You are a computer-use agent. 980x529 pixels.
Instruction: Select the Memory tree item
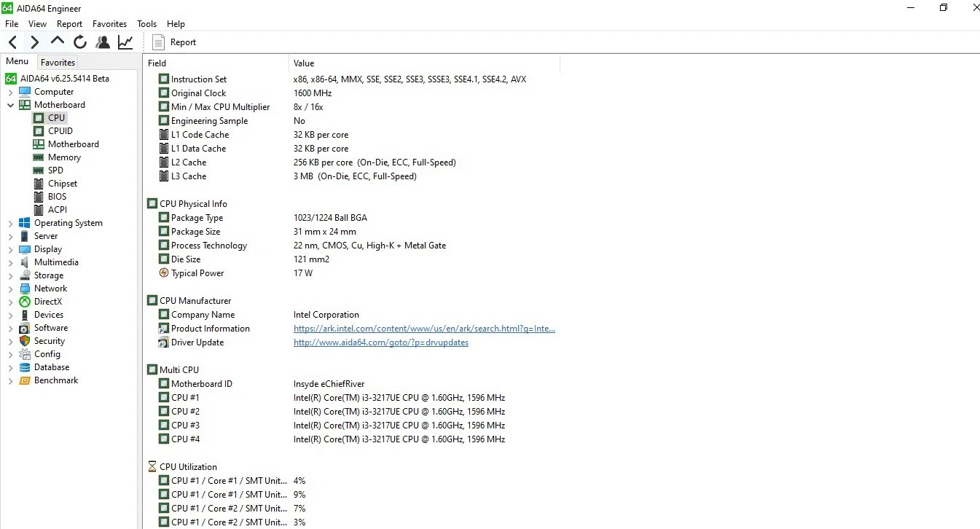click(64, 157)
